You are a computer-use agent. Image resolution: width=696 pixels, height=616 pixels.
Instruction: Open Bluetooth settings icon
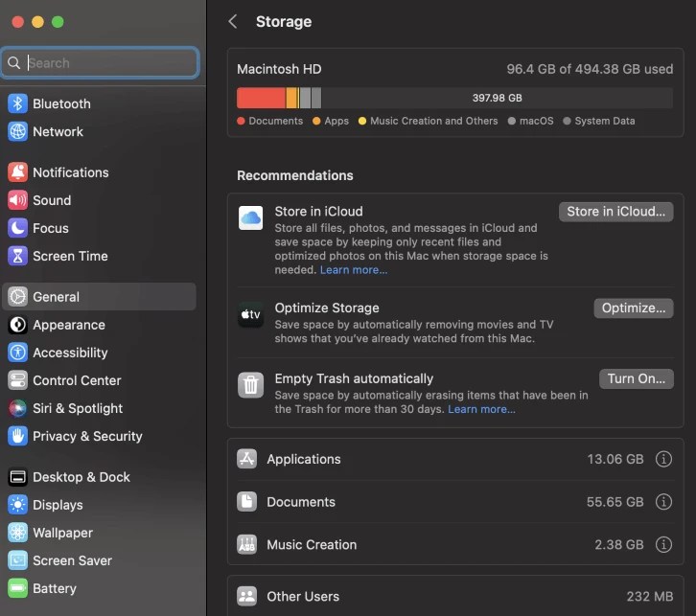[18, 103]
